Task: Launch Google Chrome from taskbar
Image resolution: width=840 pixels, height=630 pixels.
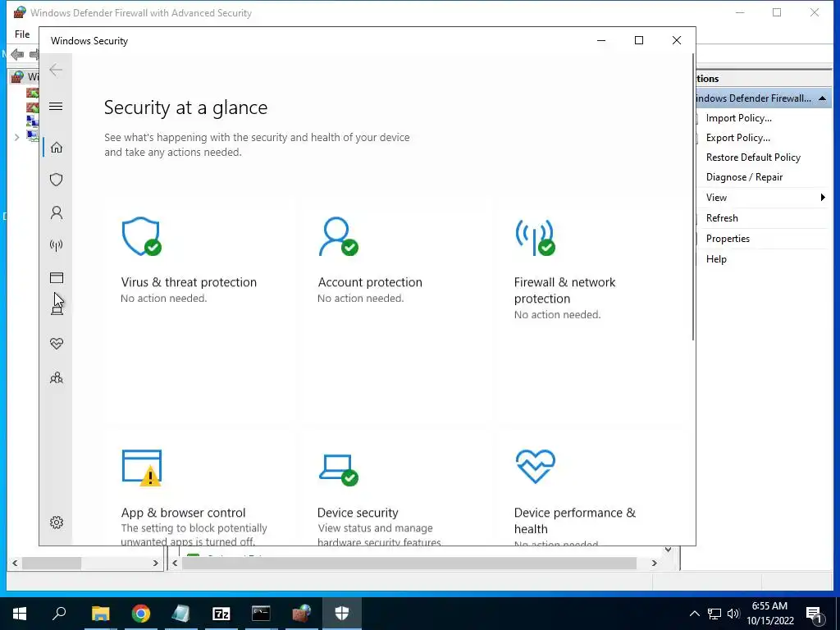Action: [x=140, y=614]
